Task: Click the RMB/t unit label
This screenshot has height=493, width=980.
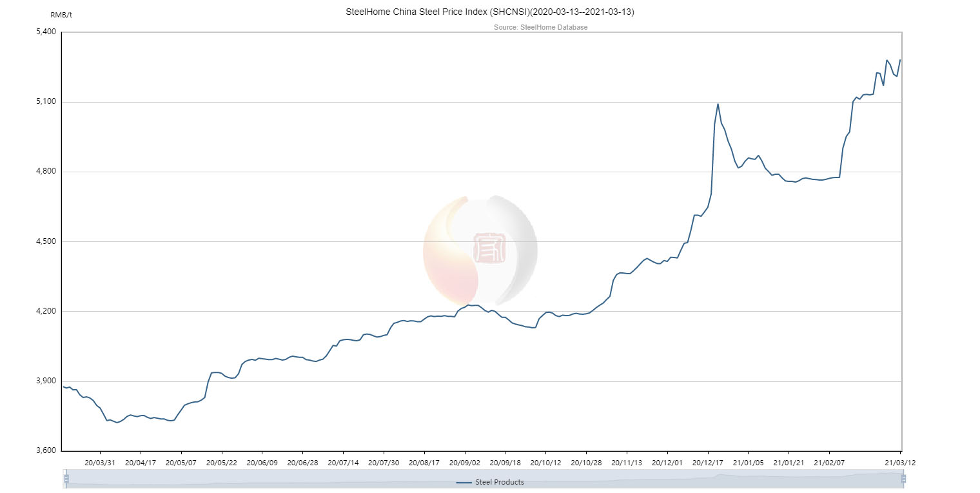Action: pos(61,14)
